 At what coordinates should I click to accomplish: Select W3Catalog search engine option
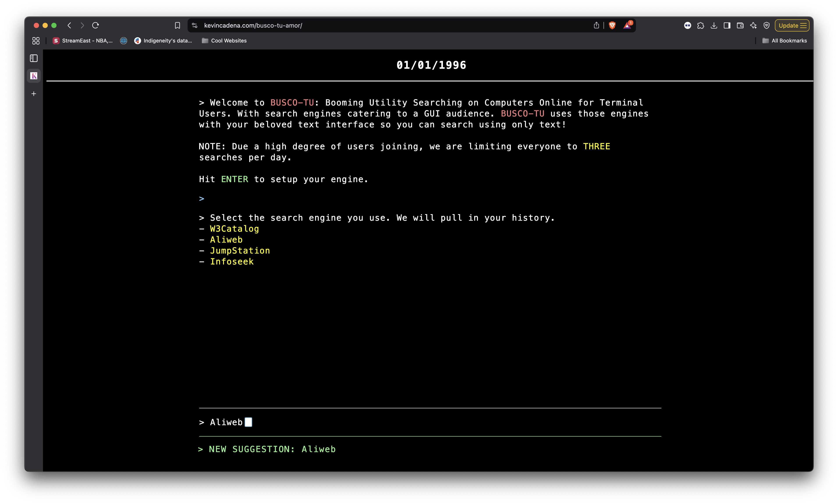click(234, 229)
